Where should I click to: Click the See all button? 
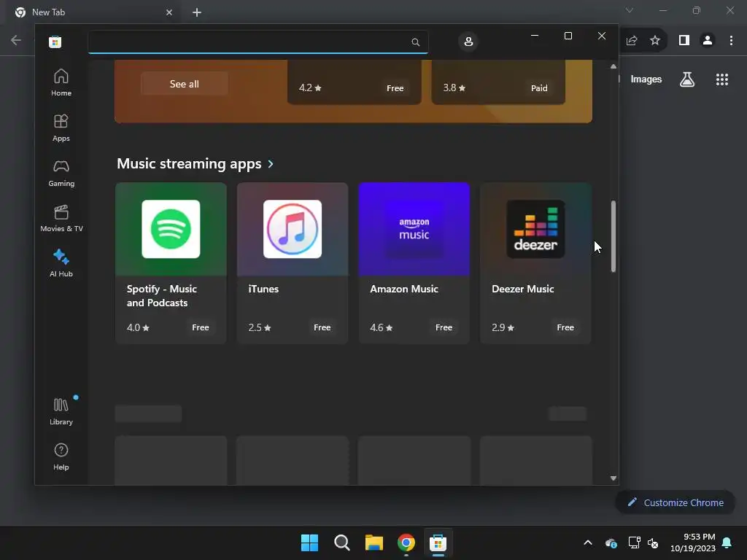(x=185, y=84)
